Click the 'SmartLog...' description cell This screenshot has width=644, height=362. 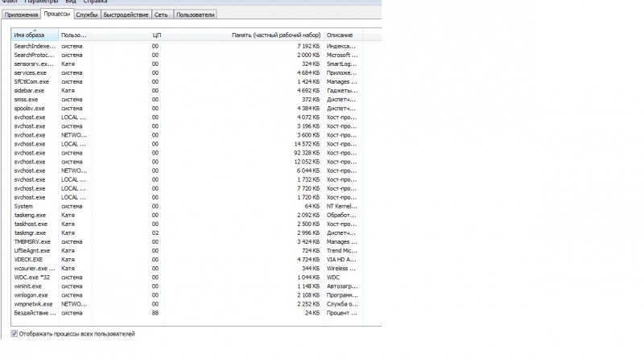click(341, 64)
